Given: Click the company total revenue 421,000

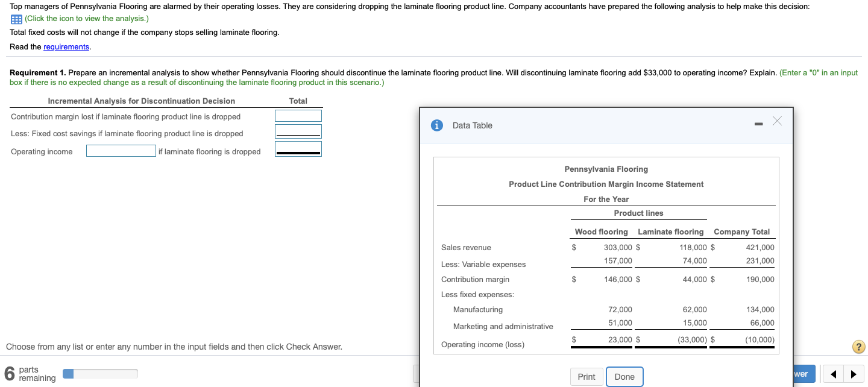Looking at the screenshot, I should click(x=760, y=247).
